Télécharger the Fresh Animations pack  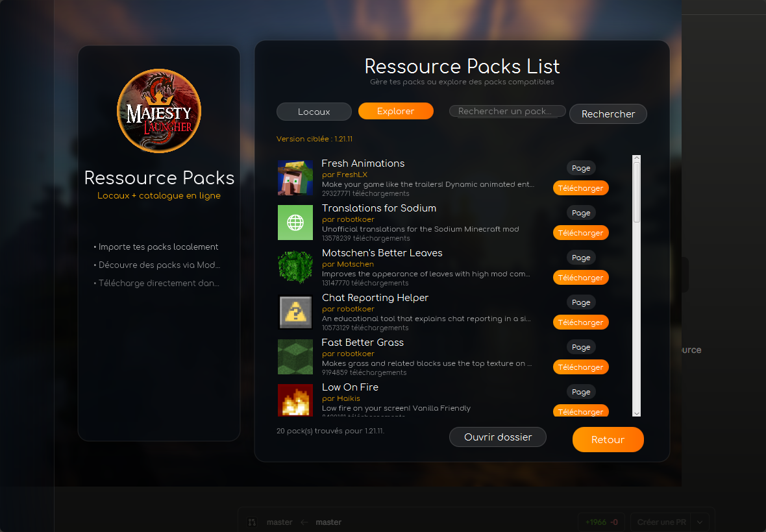(x=580, y=188)
